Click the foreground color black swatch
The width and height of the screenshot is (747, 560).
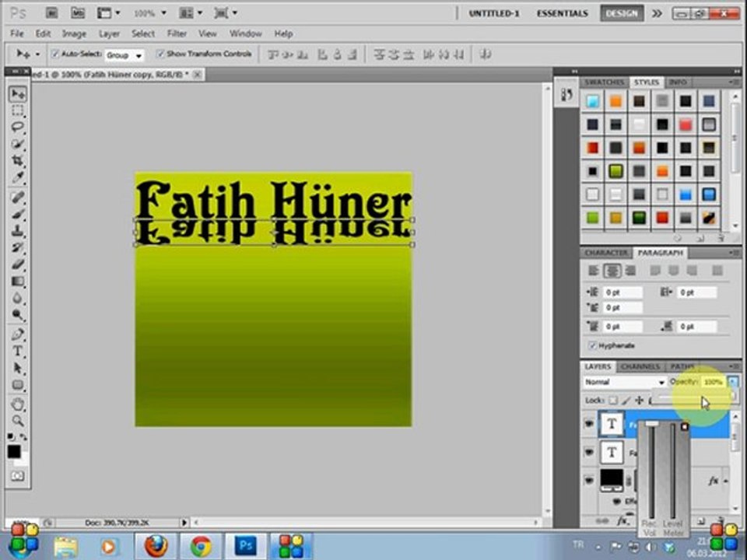click(x=14, y=451)
